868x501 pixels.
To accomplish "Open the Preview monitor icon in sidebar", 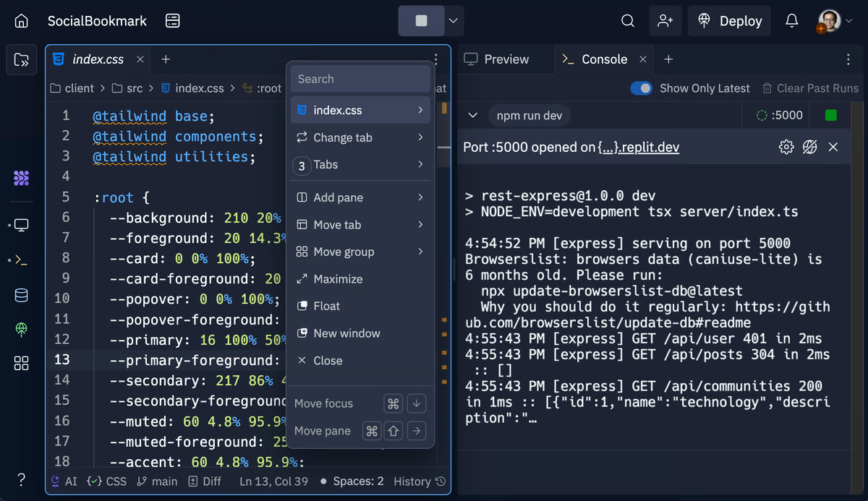I will pyautogui.click(x=22, y=226).
